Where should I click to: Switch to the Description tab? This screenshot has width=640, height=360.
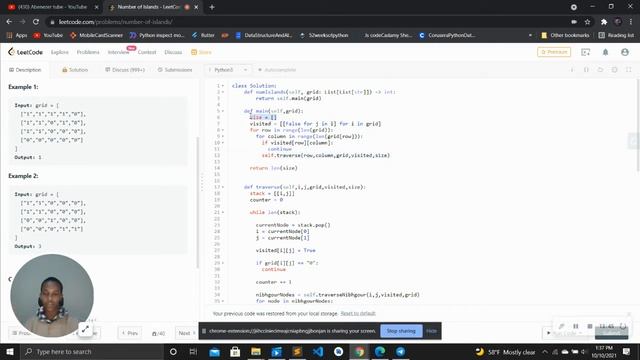[x=25, y=70]
